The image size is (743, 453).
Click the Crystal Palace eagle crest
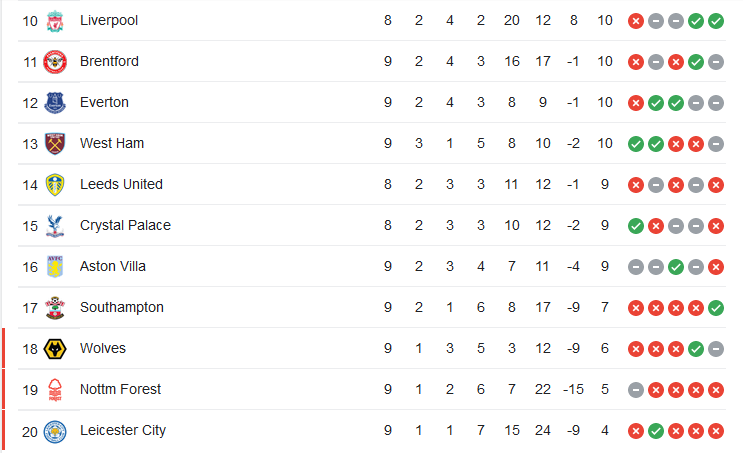[55, 226]
